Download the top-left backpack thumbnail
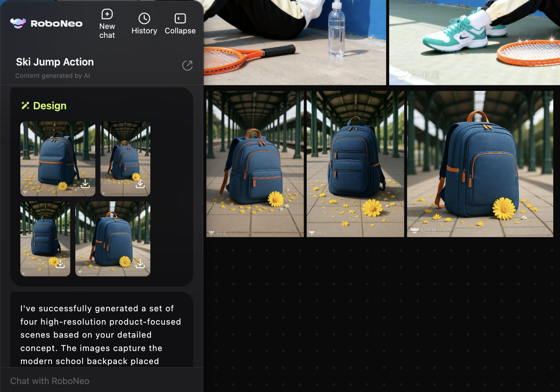The height and width of the screenshot is (392, 560). coord(85,183)
